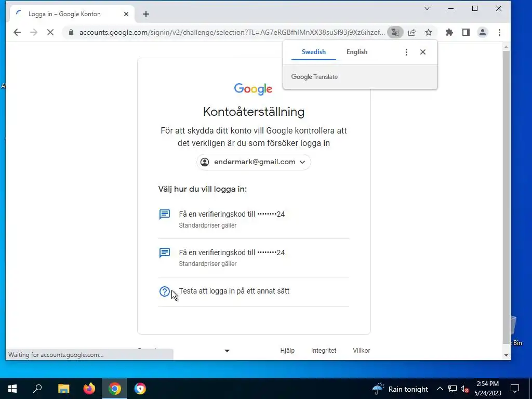Go back using the browser back arrow

17,32
